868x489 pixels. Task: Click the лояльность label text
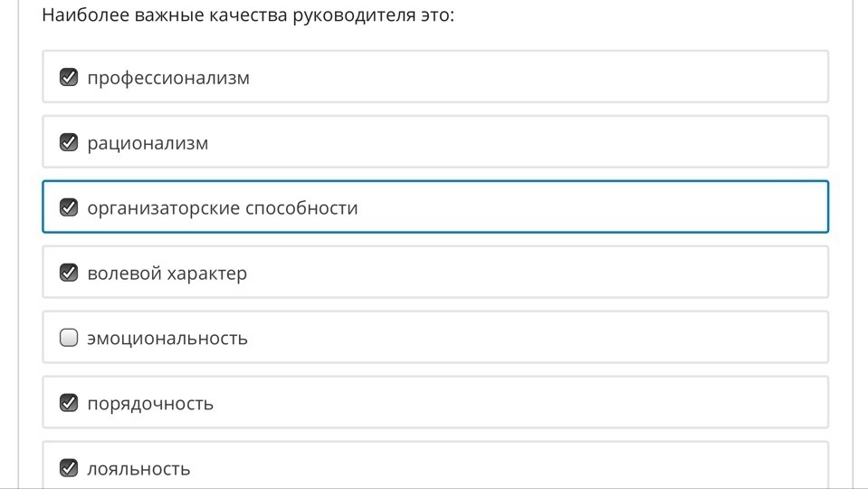(x=138, y=469)
